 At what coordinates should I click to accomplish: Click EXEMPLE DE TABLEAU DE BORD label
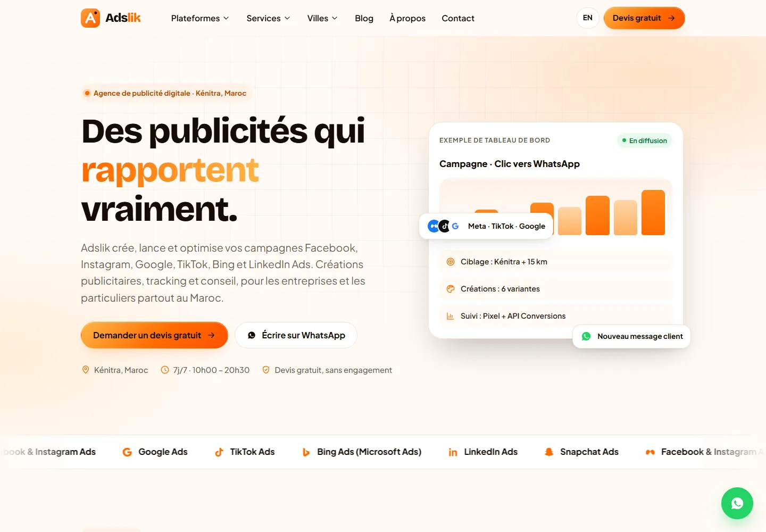495,140
